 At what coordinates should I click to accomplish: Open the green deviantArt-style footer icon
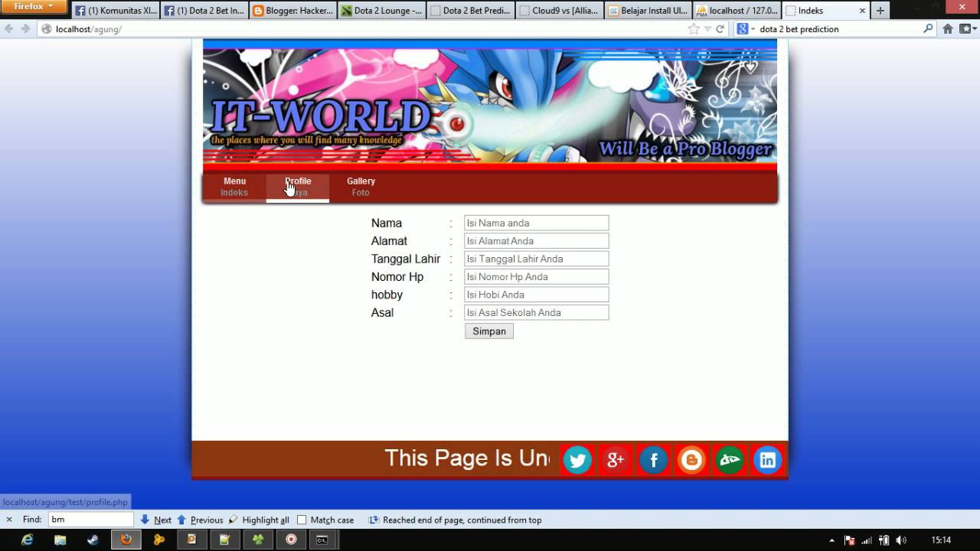(x=730, y=460)
